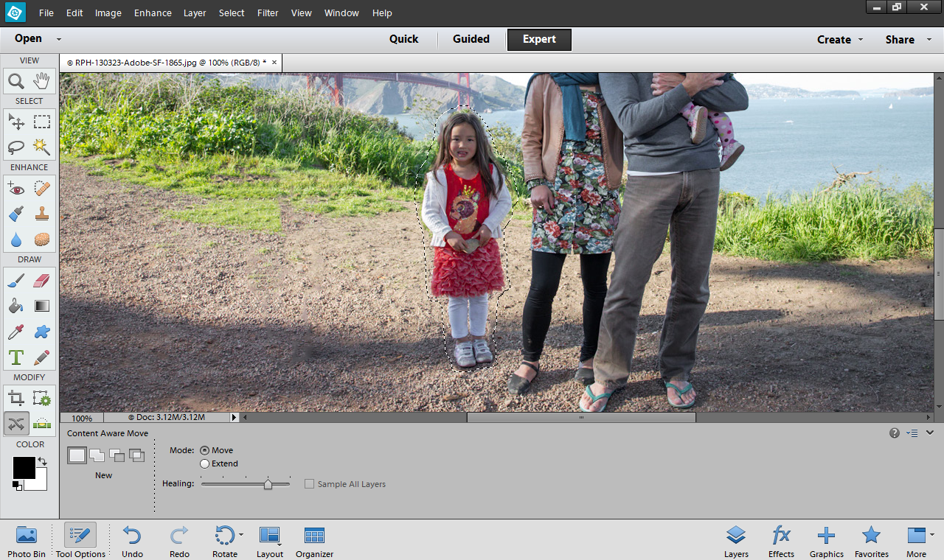The height and width of the screenshot is (560, 944).
Task: Open the Layers panel
Action: pyautogui.click(x=735, y=542)
